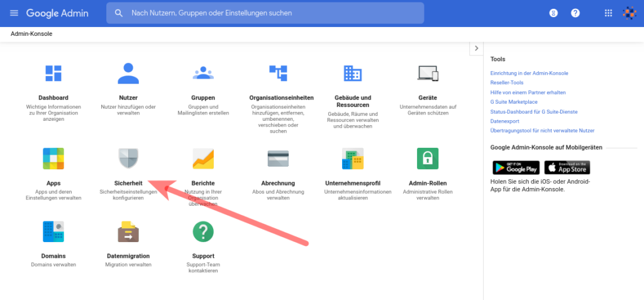Open the Abrechnung credit card icon
Image resolution: width=644 pixels, height=300 pixels.
click(x=278, y=158)
